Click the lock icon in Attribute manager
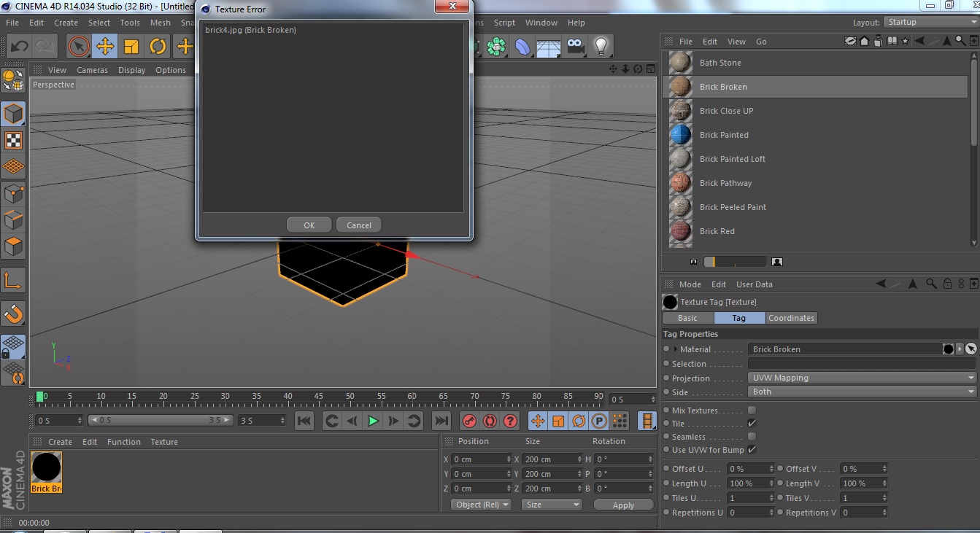The image size is (980, 533). click(947, 284)
